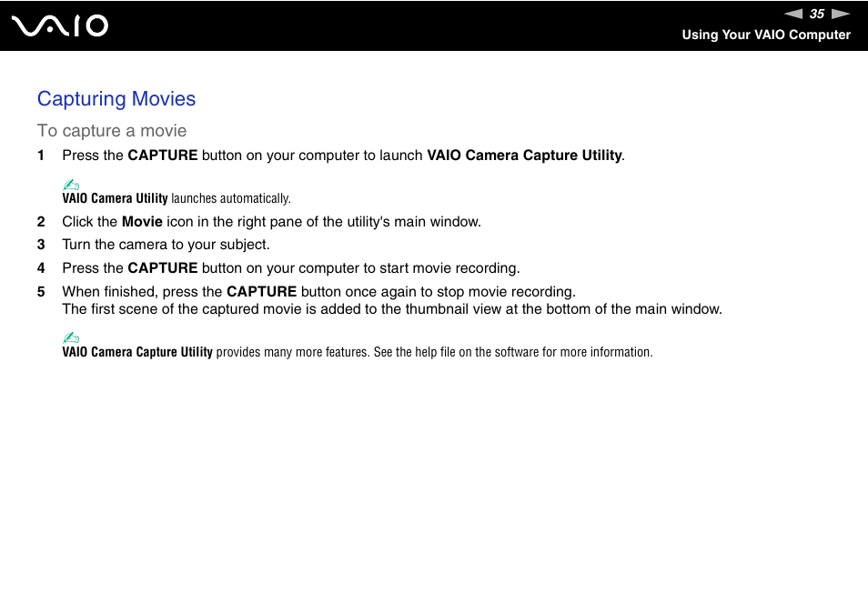Image resolution: width=868 pixels, height=613 pixels.
Task: Go to the next page arrow
Action: pyautogui.click(x=841, y=14)
